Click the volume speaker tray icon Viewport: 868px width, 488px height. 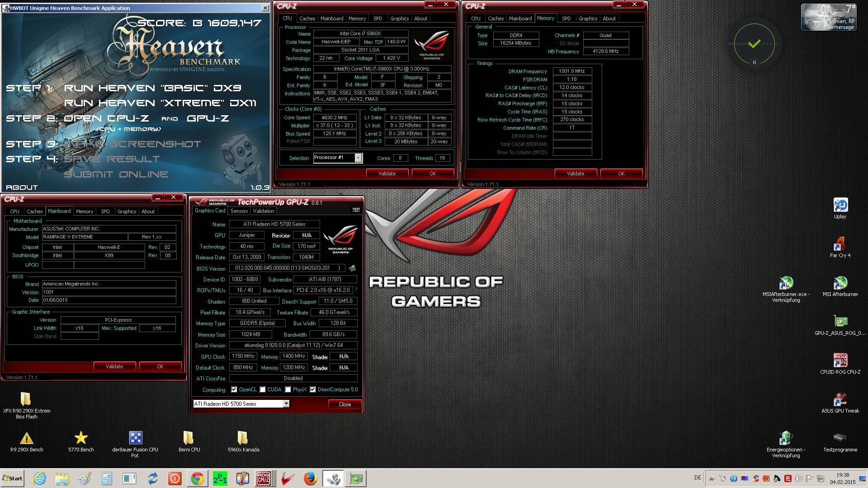point(799,479)
